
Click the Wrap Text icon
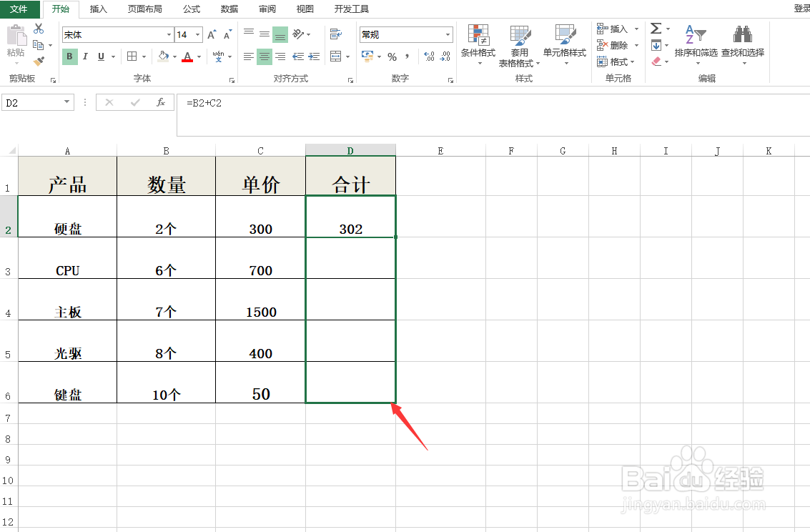click(x=336, y=34)
